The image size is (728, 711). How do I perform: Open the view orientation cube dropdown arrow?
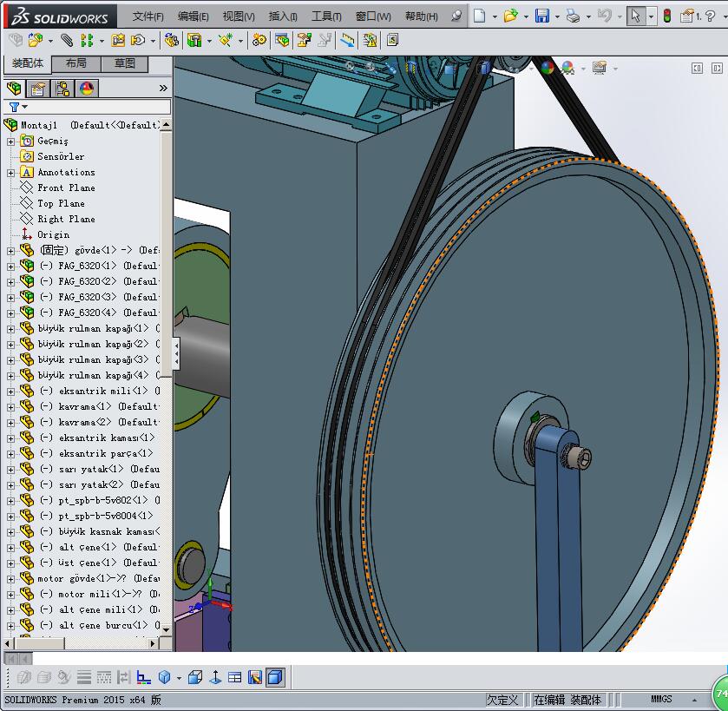click(179, 678)
